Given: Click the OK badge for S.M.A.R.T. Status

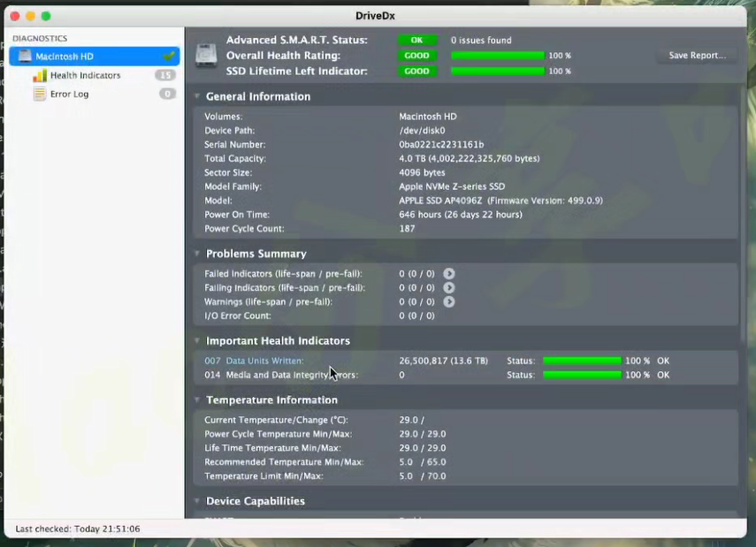Looking at the screenshot, I should [417, 40].
